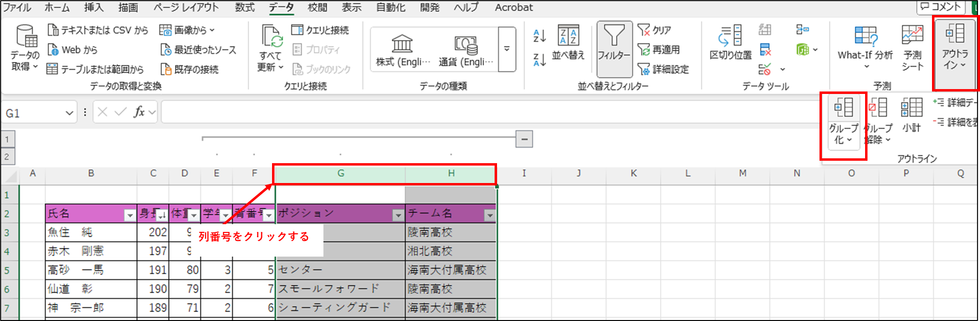Collapse the column group with minus button
980x321 pixels.
tap(524, 139)
